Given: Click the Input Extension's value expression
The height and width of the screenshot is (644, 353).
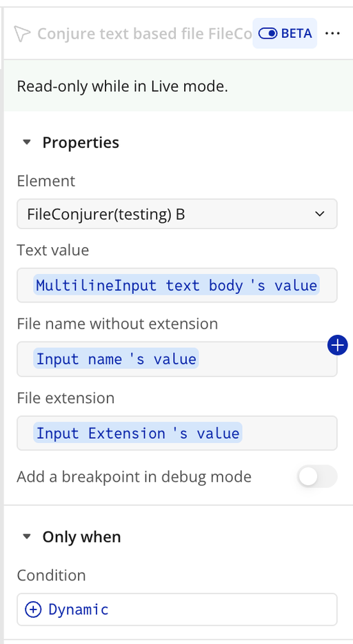Looking at the screenshot, I should [x=138, y=433].
